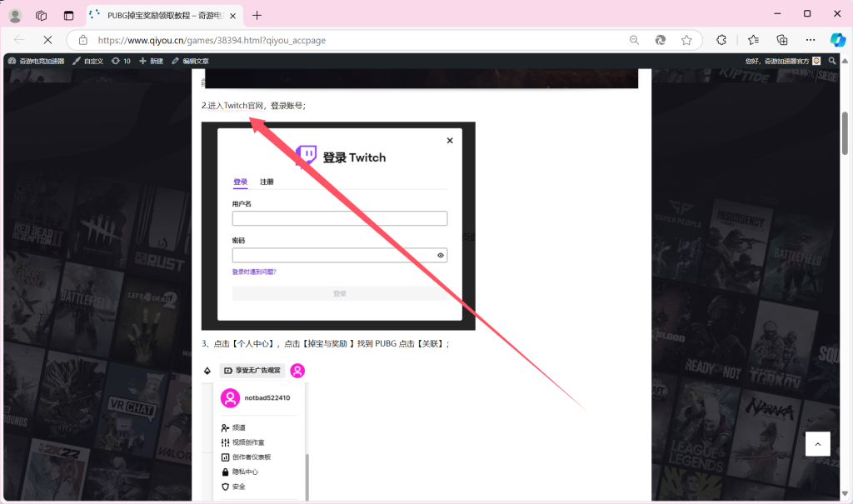Click the 享受无广告观赏 button
The image size is (853, 504).
pos(252,371)
